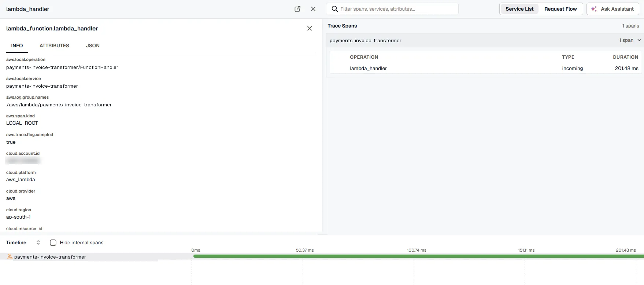
Task: Collapse the payments-invoice-transformer span group chevron
Action: [639, 40]
